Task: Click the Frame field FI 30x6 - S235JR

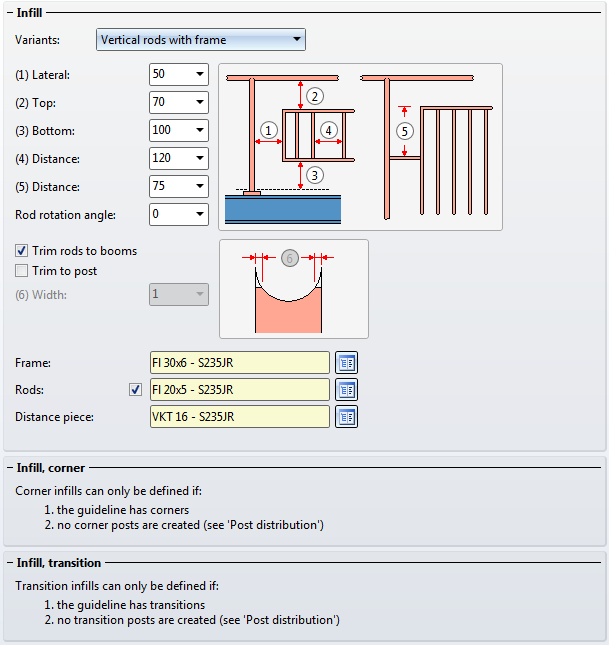Action: [240, 362]
